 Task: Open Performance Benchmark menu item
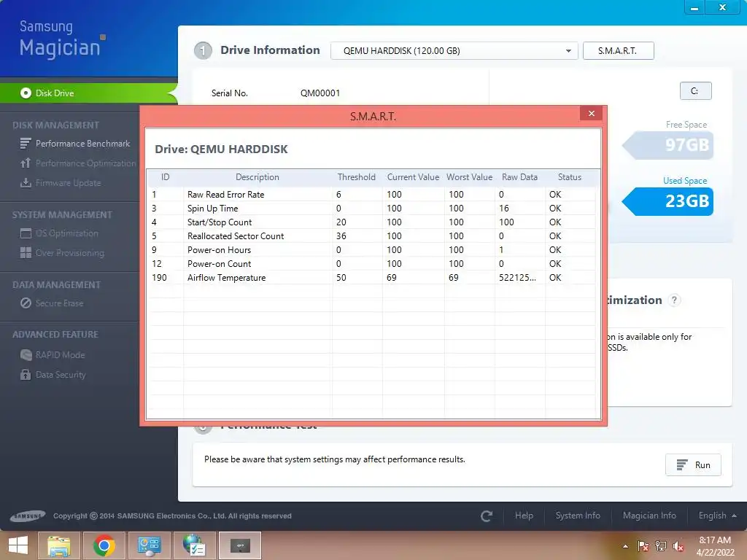coord(82,144)
